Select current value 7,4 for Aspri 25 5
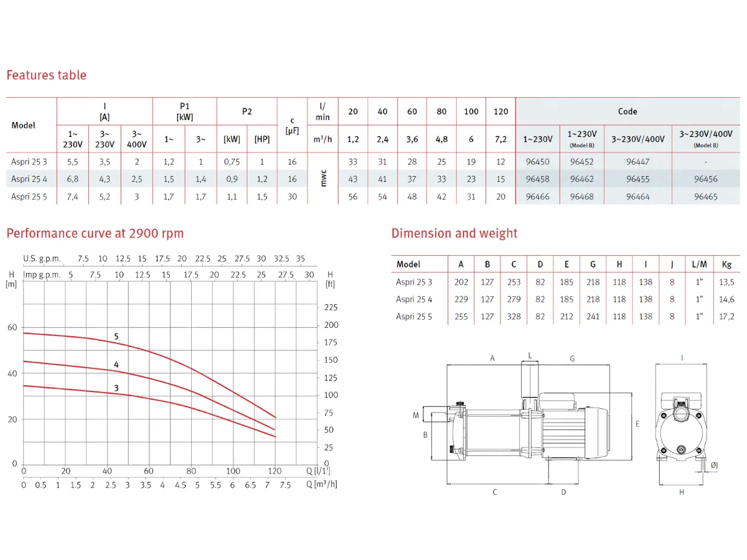Screen dimensions: 747x560 click(x=72, y=197)
